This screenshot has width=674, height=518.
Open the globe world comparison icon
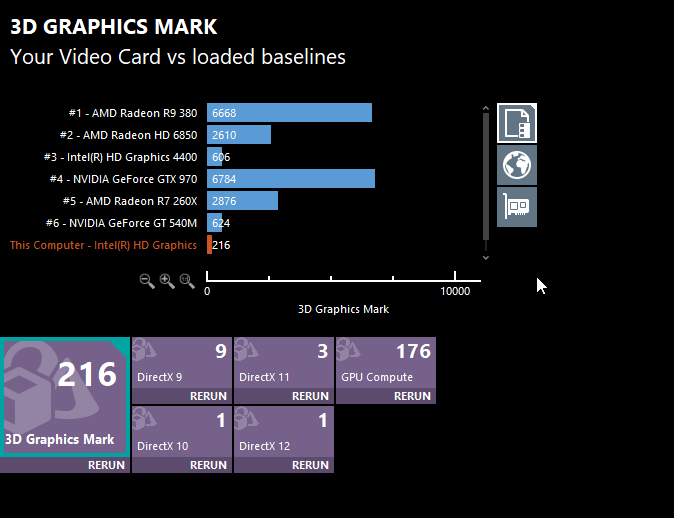point(517,165)
